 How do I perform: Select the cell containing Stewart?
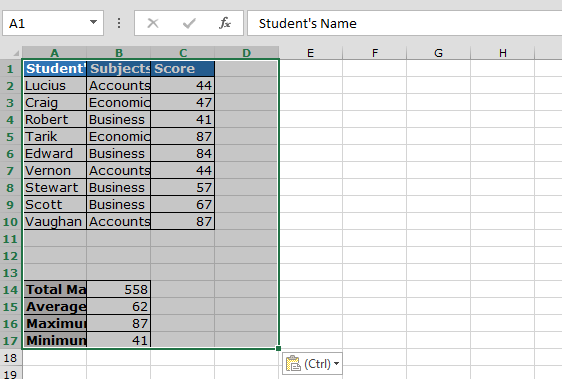55,188
